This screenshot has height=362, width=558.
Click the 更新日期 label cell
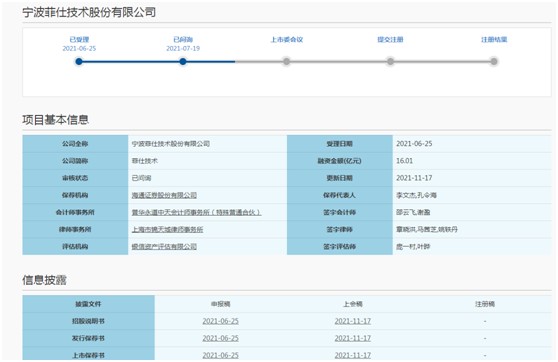coord(340,178)
